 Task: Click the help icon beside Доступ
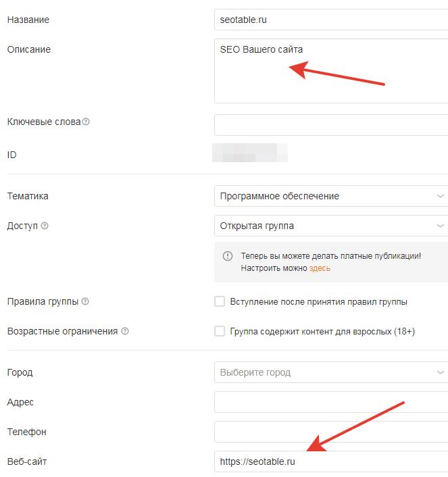click(x=45, y=226)
